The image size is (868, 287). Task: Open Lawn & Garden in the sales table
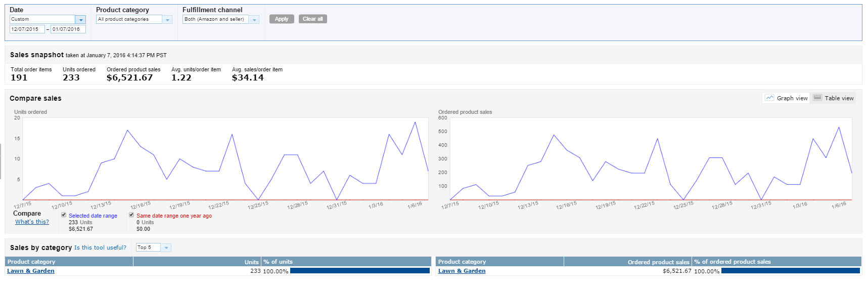[462, 271]
